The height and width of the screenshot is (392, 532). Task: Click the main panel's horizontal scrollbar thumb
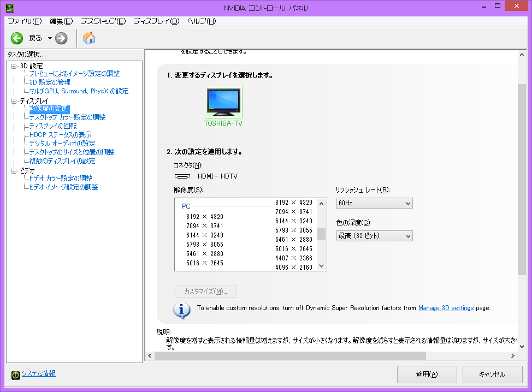290,356
